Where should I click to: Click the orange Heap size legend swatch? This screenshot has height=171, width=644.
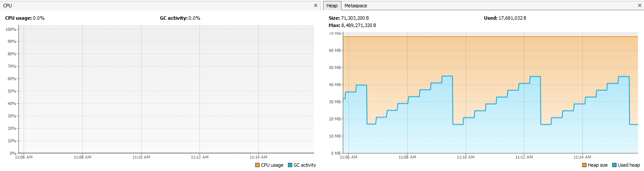click(x=584, y=165)
